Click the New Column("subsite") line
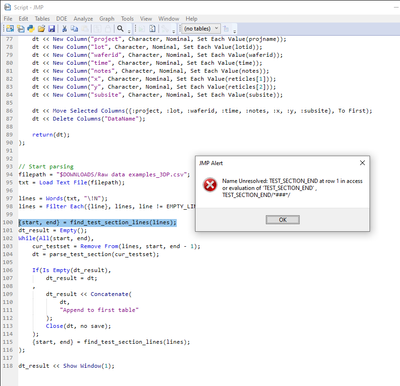The image size is (400, 386). pos(157,95)
